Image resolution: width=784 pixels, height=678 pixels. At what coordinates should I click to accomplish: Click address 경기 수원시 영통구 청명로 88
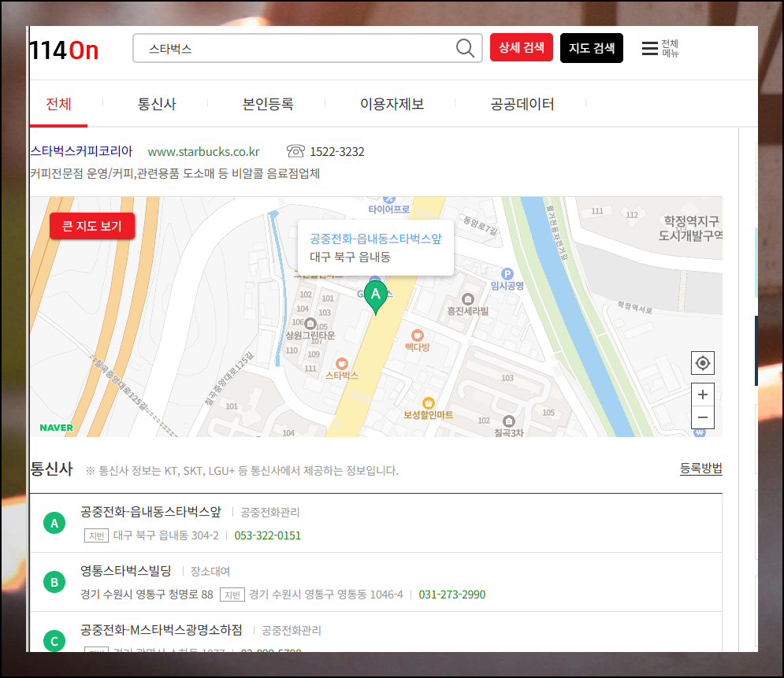[x=147, y=595]
